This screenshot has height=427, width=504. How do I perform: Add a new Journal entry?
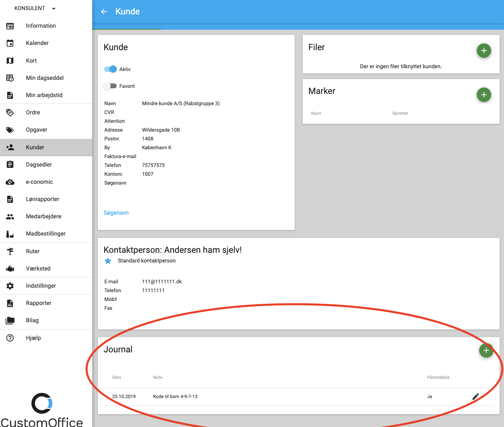pyautogui.click(x=486, y=350)
